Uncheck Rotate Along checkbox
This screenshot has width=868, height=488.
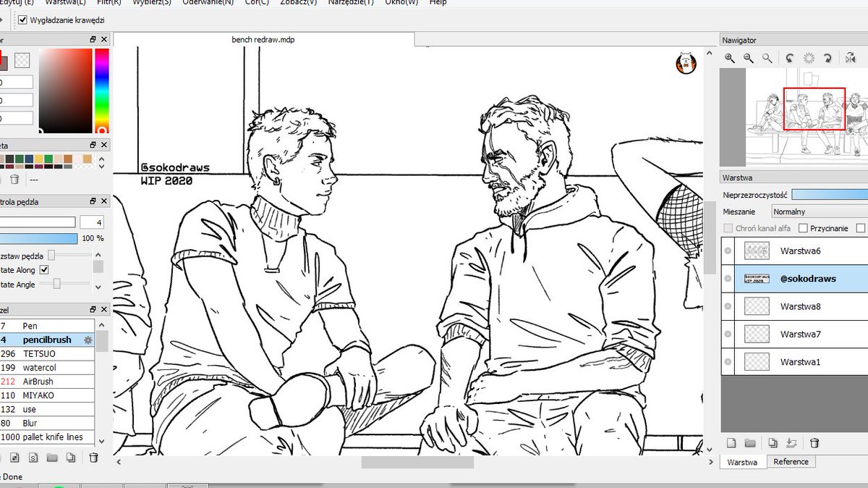tap(44, 270)
